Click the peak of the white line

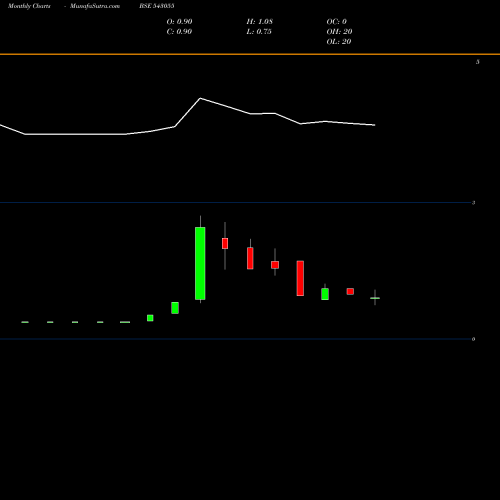(200, 98)
